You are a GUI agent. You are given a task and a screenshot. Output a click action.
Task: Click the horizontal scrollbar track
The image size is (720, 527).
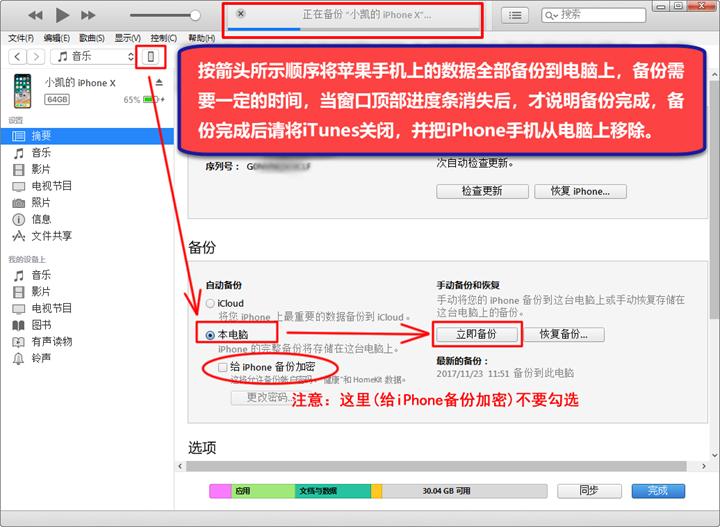pyautogui.click(x=436, y=466)
